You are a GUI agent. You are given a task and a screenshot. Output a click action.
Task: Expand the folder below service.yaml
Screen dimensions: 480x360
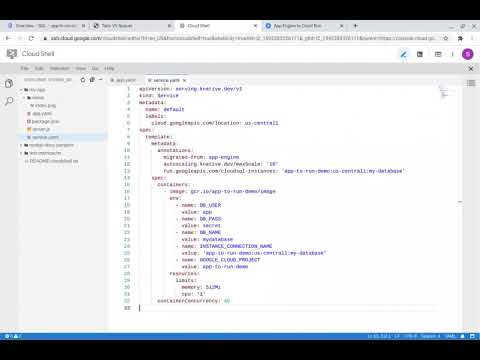[x=47, y=145]
